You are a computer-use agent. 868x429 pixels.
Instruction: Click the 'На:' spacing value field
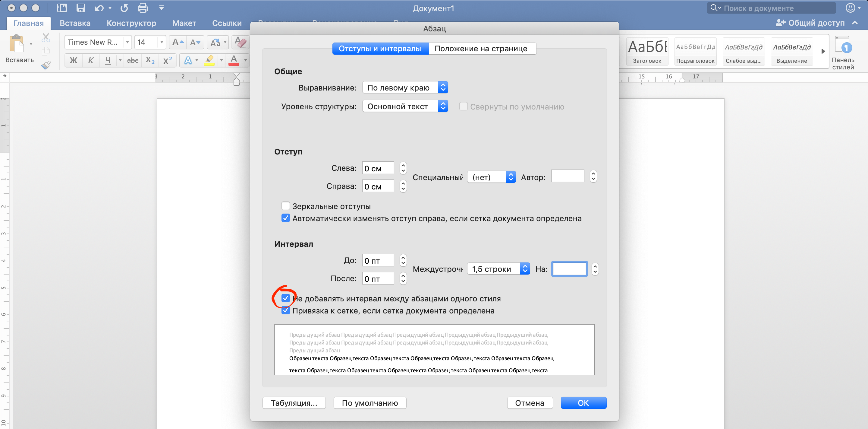tap(569, 269)
